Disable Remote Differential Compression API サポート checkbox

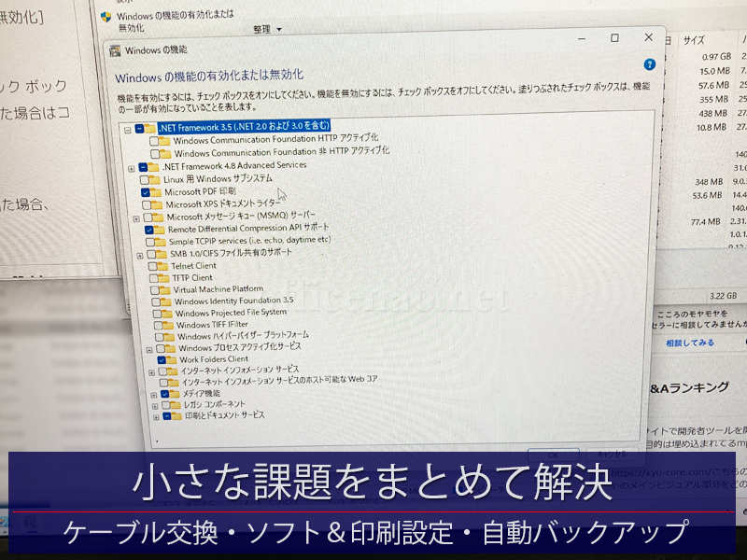pos(148,229)
